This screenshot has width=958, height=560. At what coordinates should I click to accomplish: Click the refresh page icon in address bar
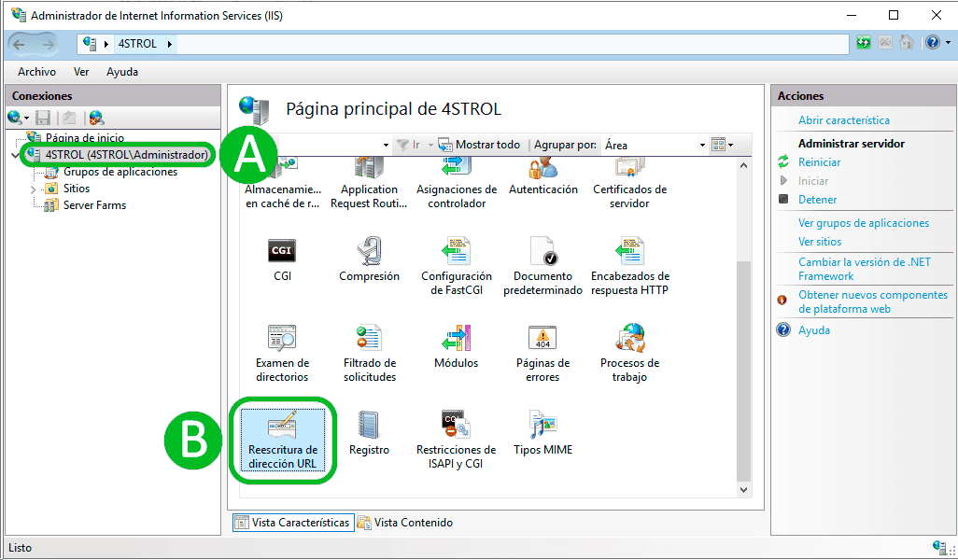(864, 43)
